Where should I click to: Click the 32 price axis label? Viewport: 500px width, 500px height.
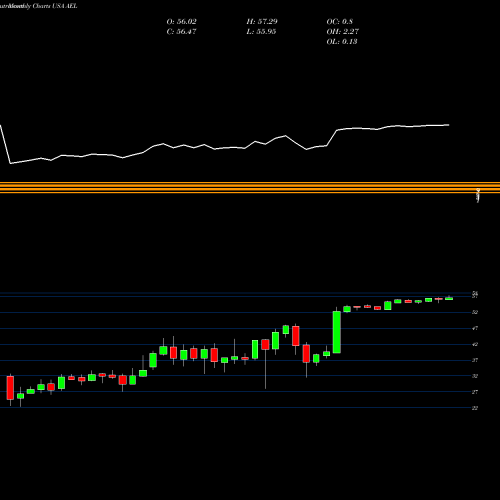click(x=475, y=376)
